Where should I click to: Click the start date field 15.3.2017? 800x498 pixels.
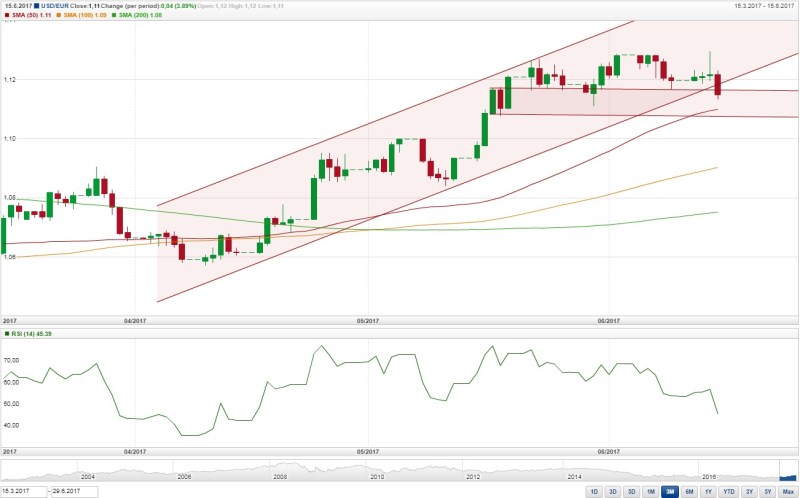24,492
